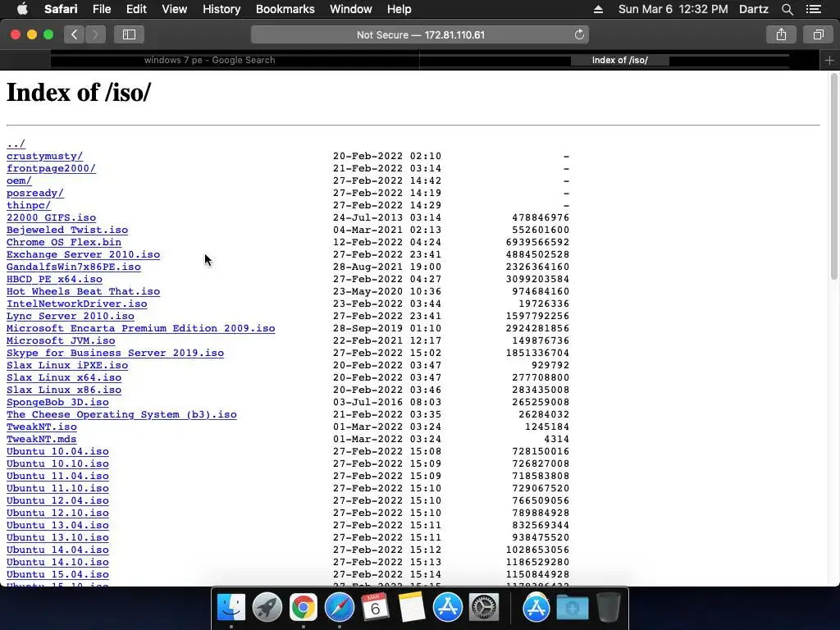The image size is (840, 630).
Task: Download SpongeBob 3D.iso
Action: click(57, 402)
